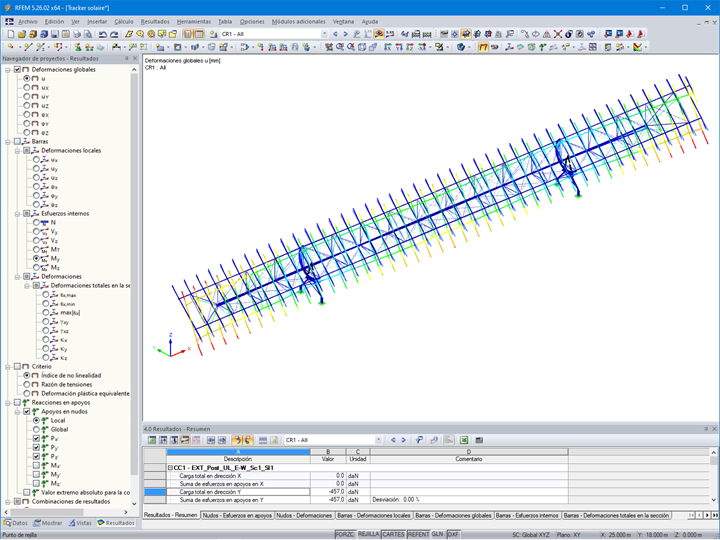Click the next result arrow in results table toolbar
This screenshot has height=540, width=720.
[404, 440]
